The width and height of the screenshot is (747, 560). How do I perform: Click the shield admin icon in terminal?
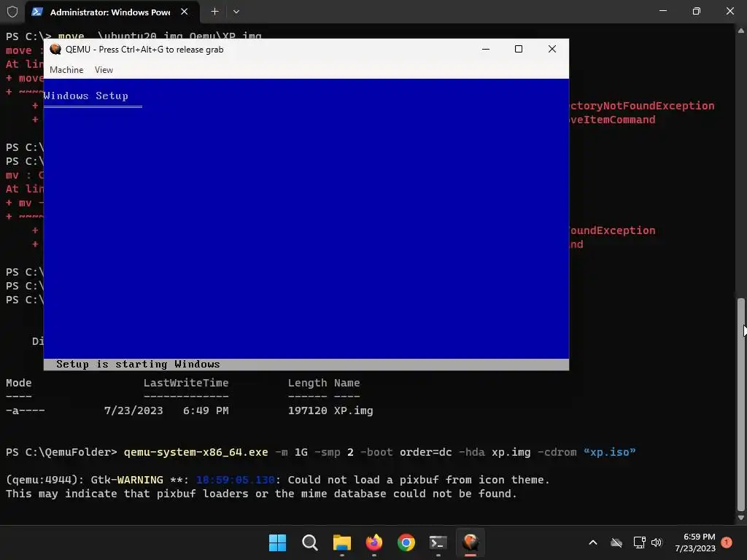12,12
